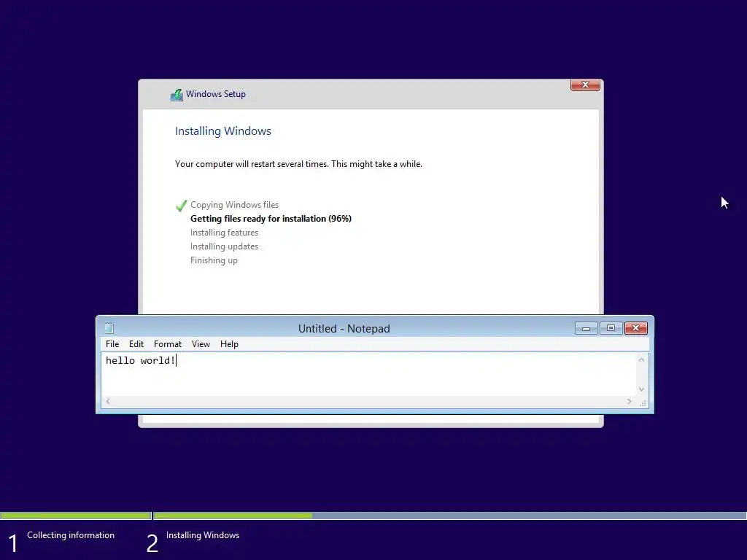Screen dimensions: 747x560
Task: Click in the Notepad text area
Action: click(x=368, y=374)
